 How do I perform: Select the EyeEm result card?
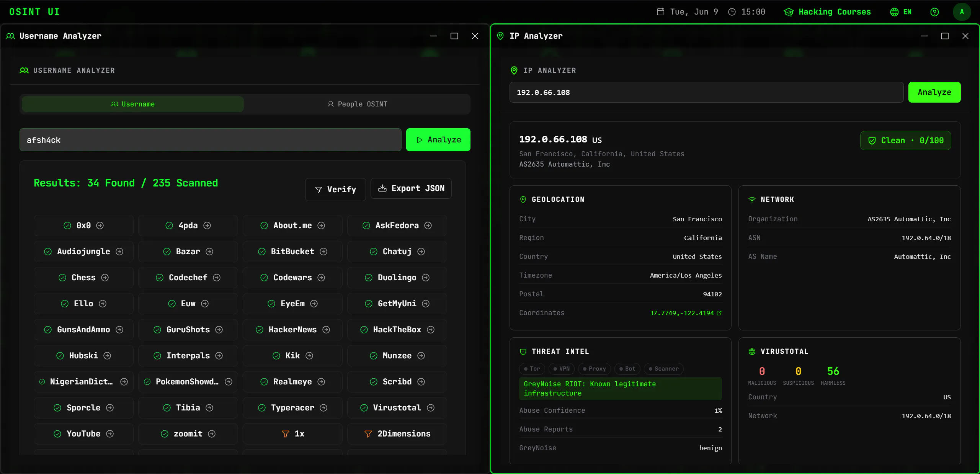tap(292, 304)
